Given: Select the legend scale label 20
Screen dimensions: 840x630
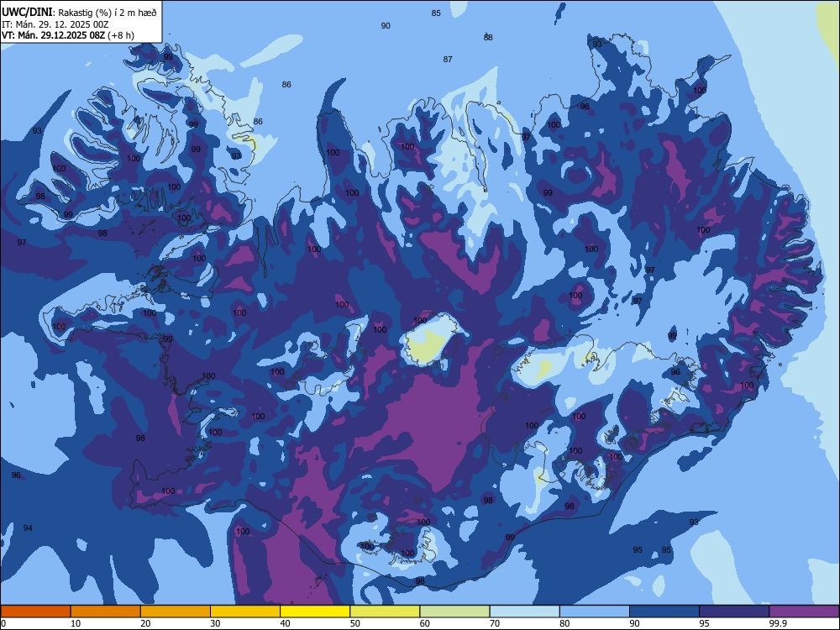Looking at the screenshot, I should point(145,623).
